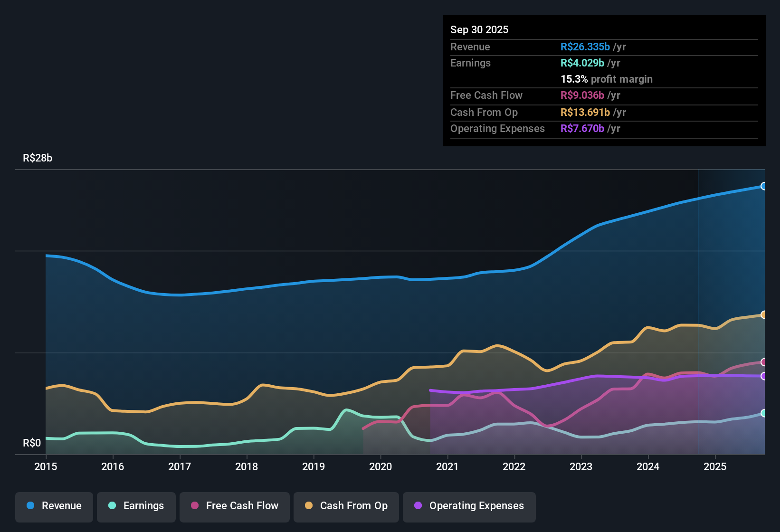The image size is (780, 532).
Task: Click the Revenue endpoint marker on the chart
Action: pos(763,187)
